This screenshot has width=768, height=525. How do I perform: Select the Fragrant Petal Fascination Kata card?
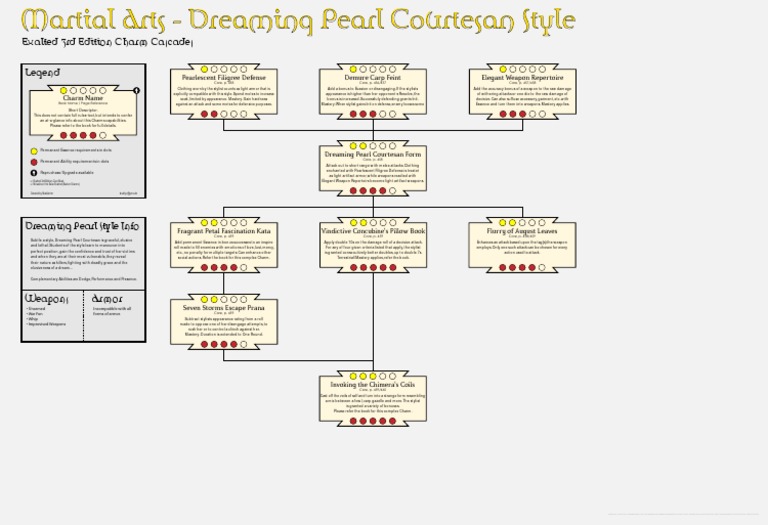coord(224,245)
